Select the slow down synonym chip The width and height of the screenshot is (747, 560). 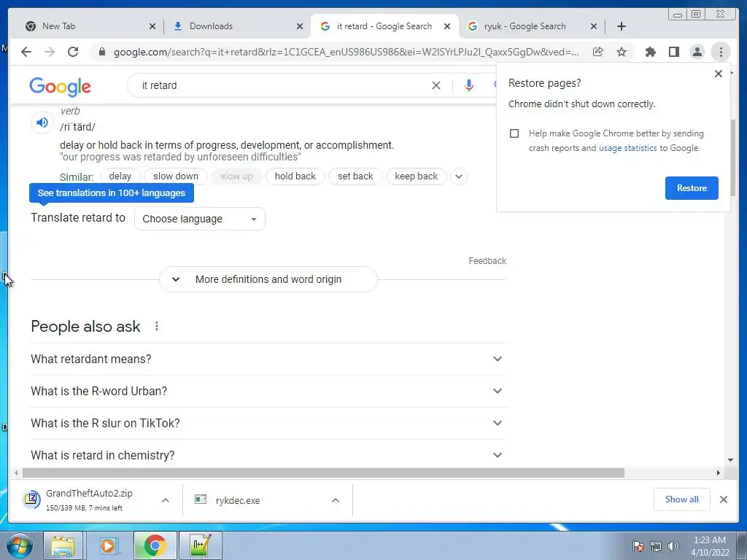click(176, 176)
